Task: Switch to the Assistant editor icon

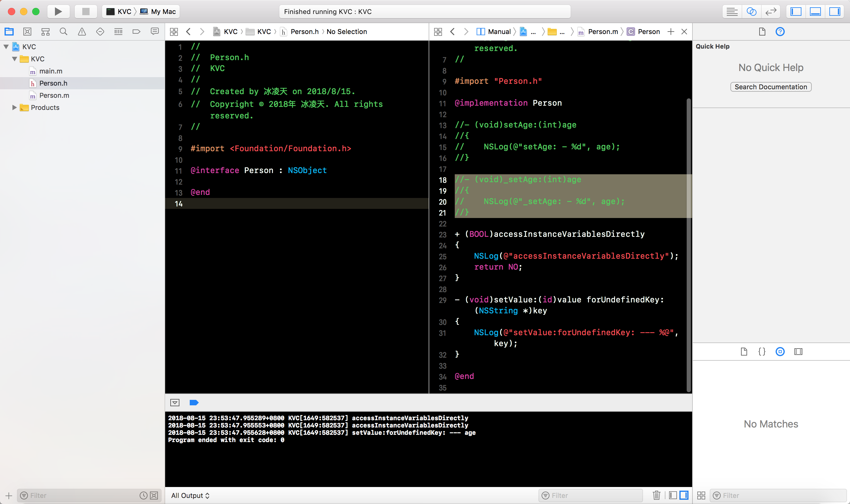Action: (x=751, y=12)
